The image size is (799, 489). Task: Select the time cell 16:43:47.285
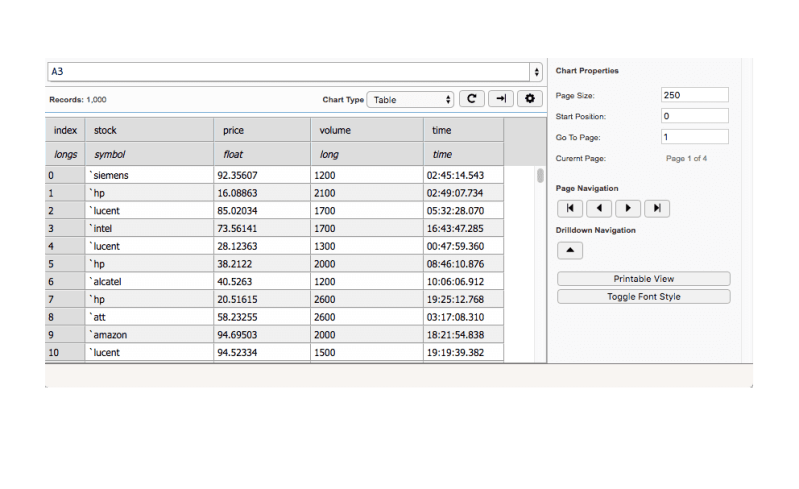click(463, 229)
